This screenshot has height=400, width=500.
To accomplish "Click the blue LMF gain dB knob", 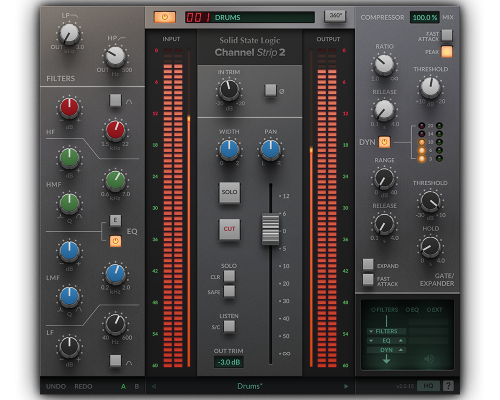I will [69, 251].
